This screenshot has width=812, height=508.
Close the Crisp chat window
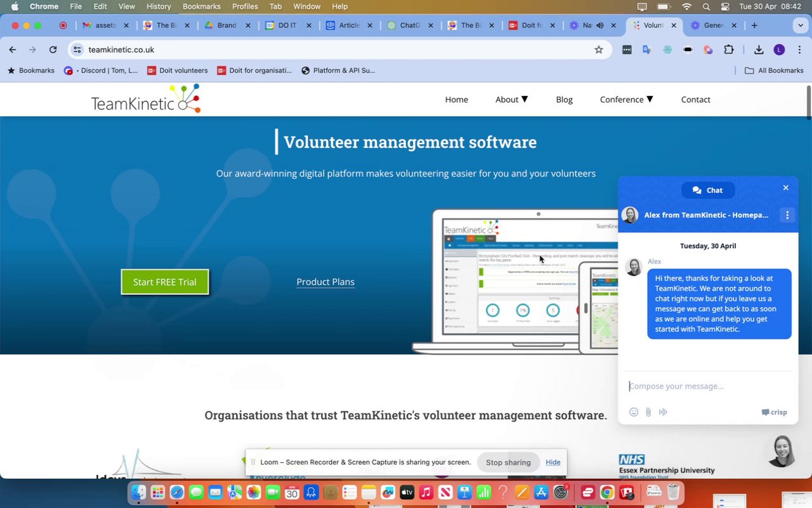click(785, 188)
